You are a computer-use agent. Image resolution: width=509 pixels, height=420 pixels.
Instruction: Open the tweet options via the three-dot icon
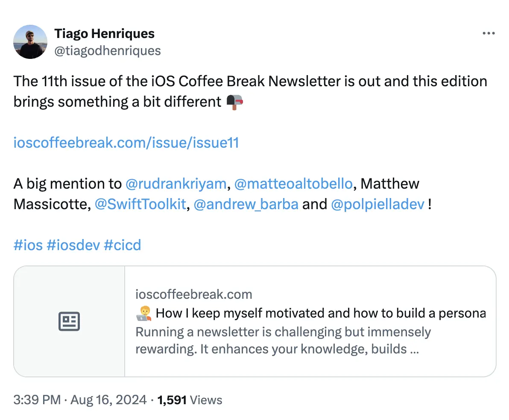coord(489,33)
